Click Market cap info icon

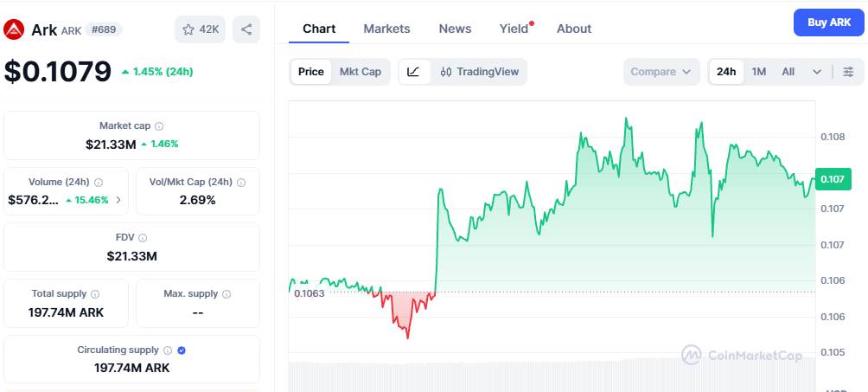tap(159, 126)
